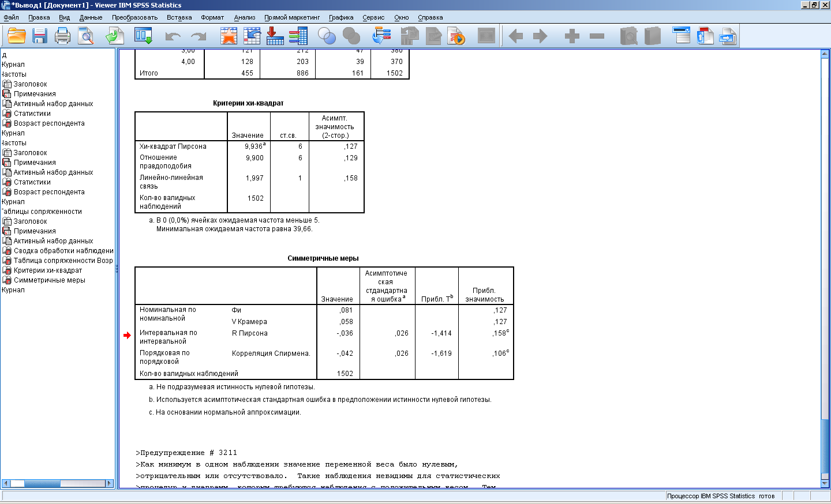Viewport: 831px width, 504px height.
Task: Open the Recall recent dialogs icon
Action: [x=143, y=36]
